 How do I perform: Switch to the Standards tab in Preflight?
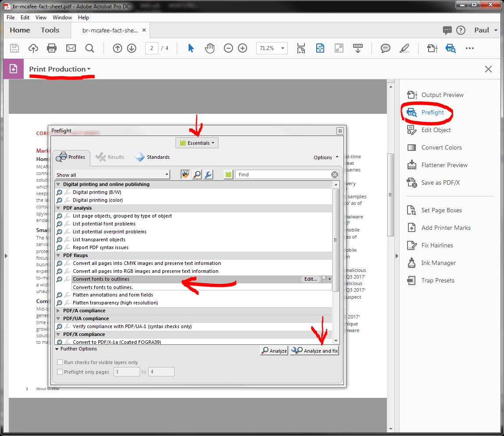[152, 157]
